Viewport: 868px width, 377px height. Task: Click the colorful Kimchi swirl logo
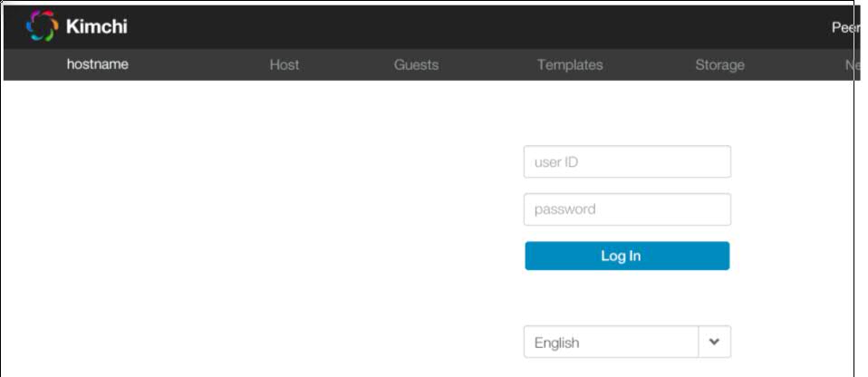[x=41, y=26]
